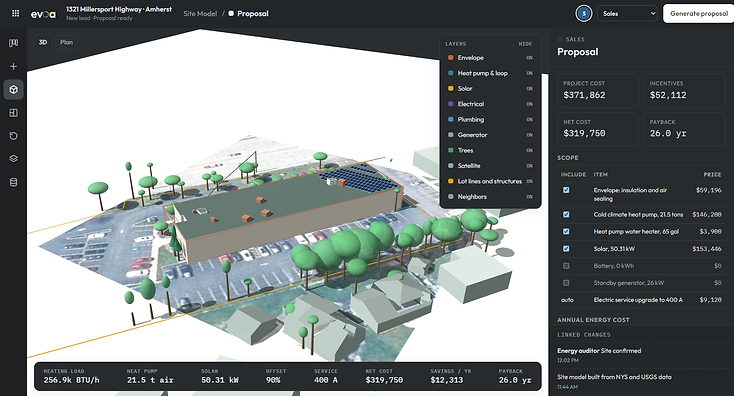Check the Standby generator 26 kW checkbox
734x396 pixels.
[566, 283]
